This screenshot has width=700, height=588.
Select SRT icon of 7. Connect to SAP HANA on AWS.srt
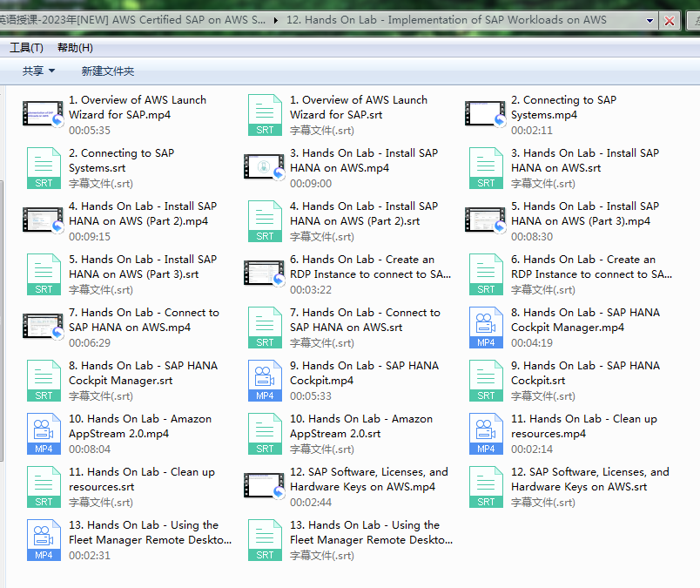[265, 328]
